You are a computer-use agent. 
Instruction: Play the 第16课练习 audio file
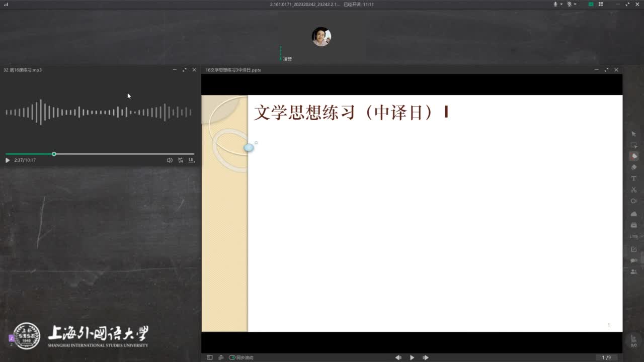click(8, 160)
